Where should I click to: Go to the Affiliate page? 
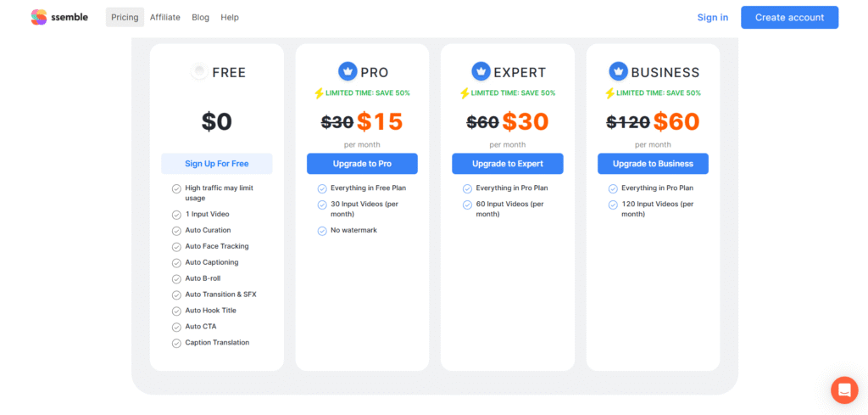coord(165,17)
